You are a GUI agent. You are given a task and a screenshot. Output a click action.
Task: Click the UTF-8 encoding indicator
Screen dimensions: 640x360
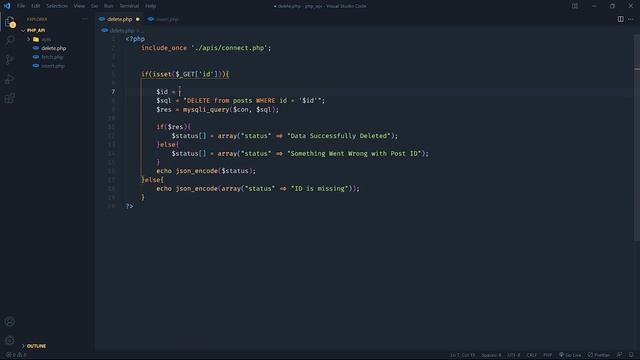513,355
